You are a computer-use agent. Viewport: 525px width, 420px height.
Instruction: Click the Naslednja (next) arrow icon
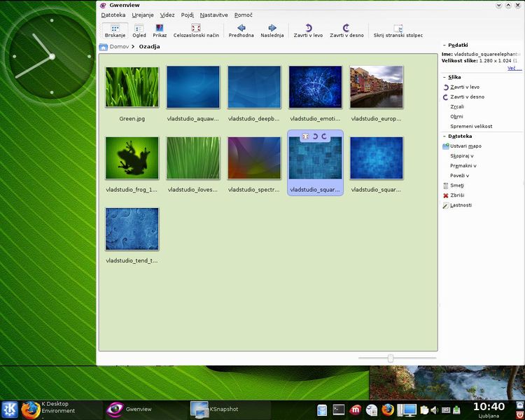click(272, 28)
